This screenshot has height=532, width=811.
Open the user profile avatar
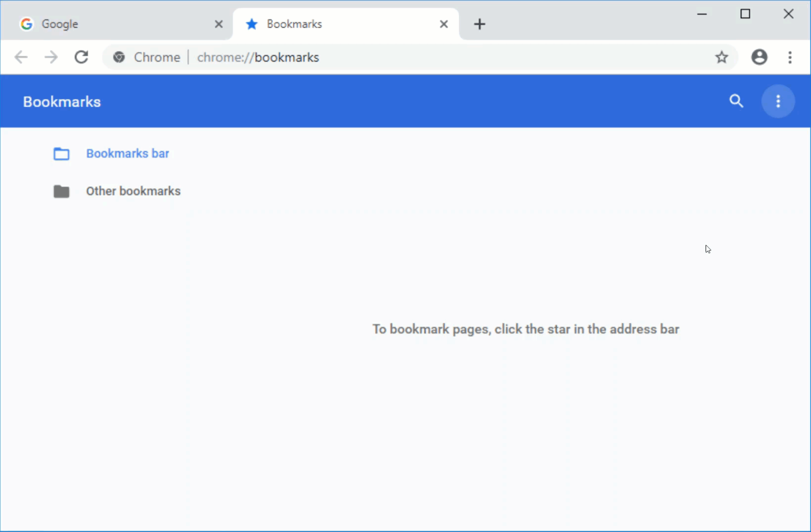759,57
